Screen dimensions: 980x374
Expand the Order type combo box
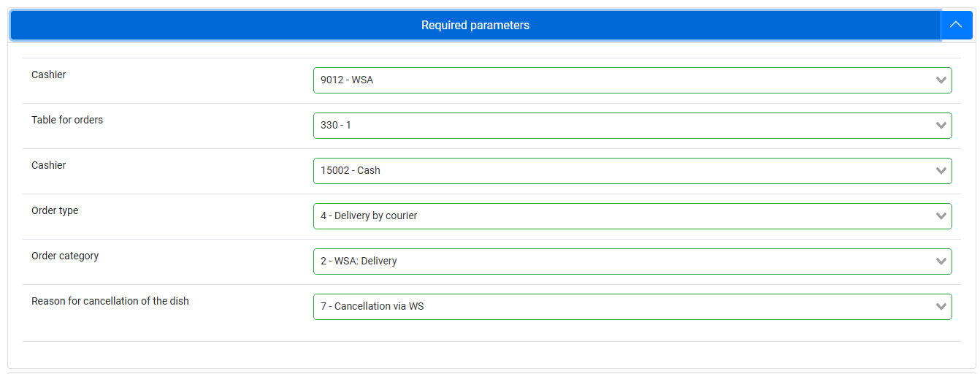[x=632, y=216]
